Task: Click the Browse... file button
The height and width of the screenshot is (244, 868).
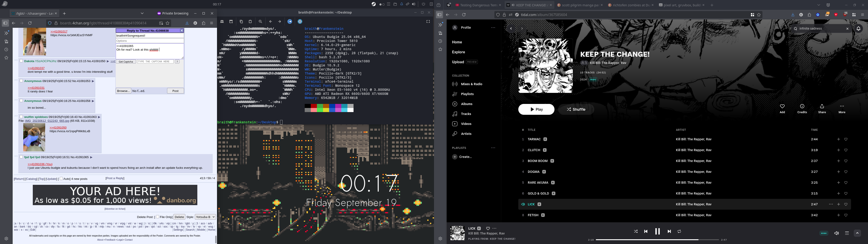Action: (x=123, y=91)
